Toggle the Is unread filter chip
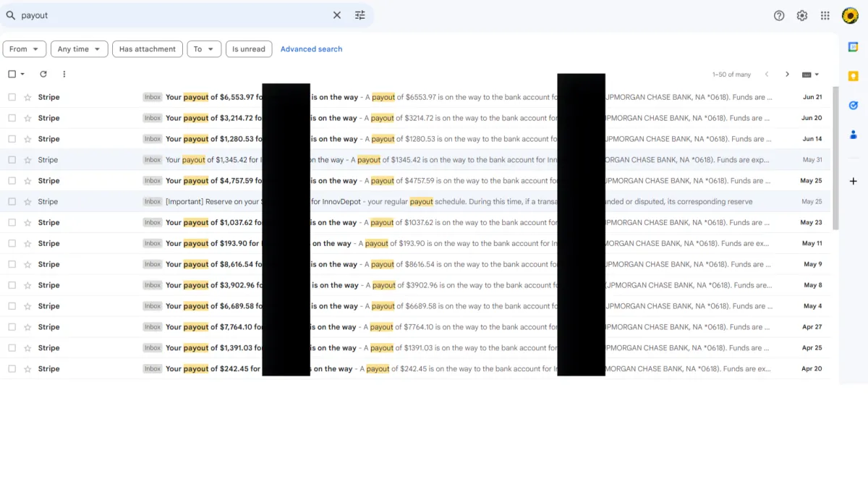This screenshot has width=868, height=490. point(249,49)
